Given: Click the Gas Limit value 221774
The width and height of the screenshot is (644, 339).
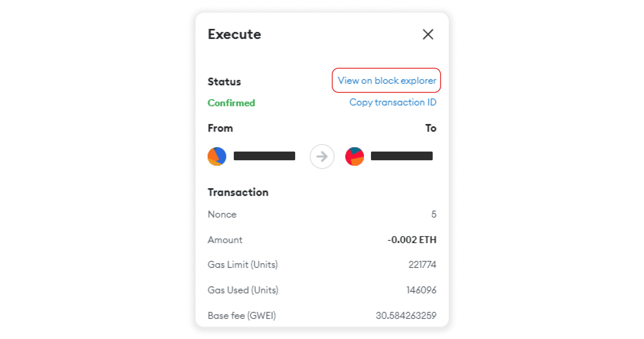Looking at the screenshot, I should [422, 265].
